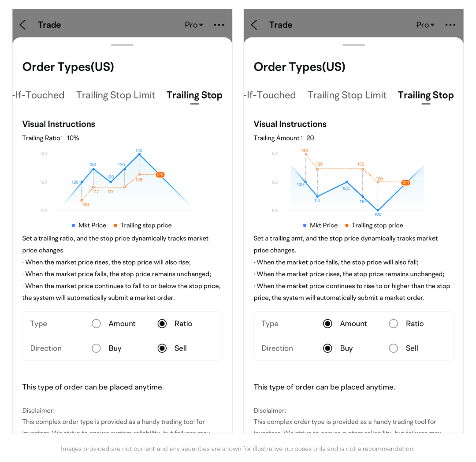Open three-dot menu on Trailing Ratio screen

click(x=219, y=25)
